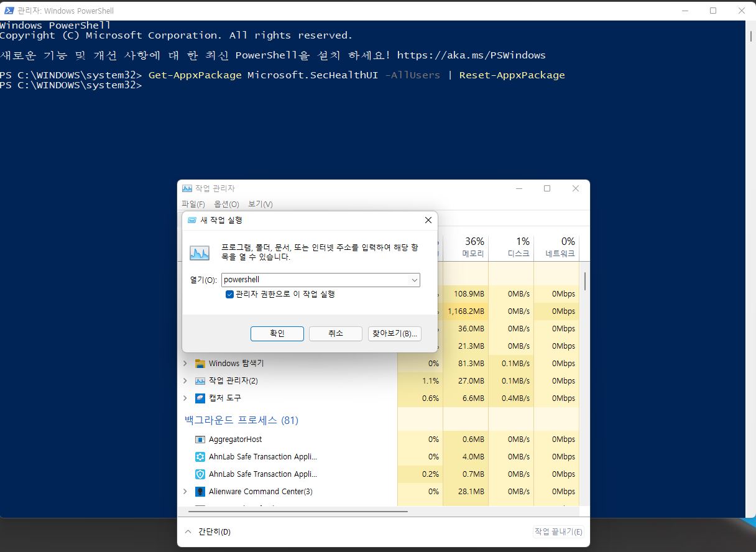Click Task Manager vertical scrollbar thumb
756x552 pixels.
tap(584, 281)
